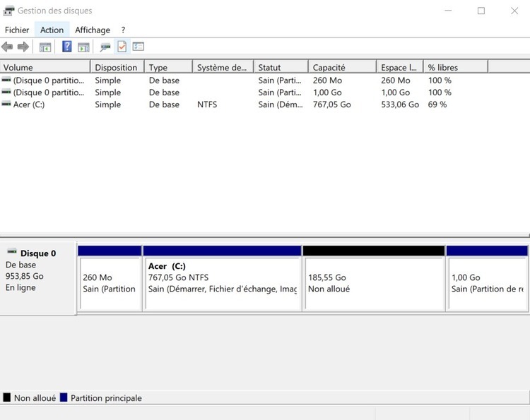Open the Action menu

(x=52, y=30)
